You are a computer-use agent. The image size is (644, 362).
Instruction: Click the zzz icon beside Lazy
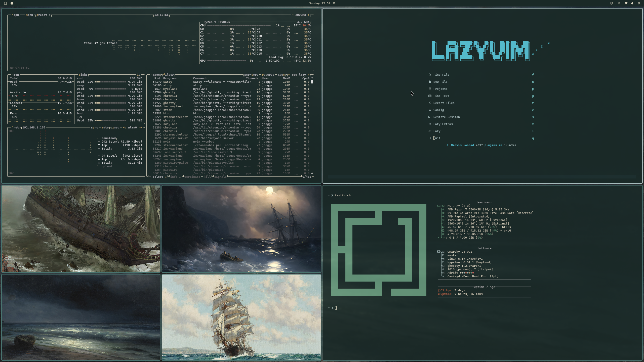pos(430,131)
